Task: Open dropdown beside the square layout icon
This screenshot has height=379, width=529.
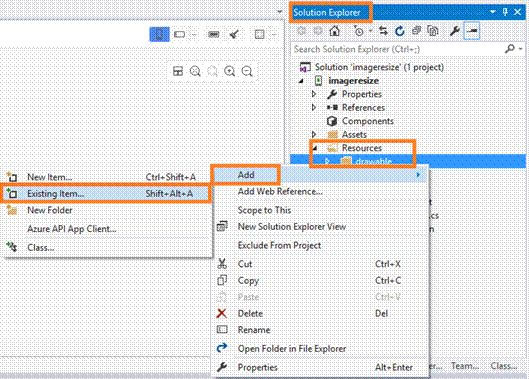Action: pyautogui.click(x=274, y=34)
